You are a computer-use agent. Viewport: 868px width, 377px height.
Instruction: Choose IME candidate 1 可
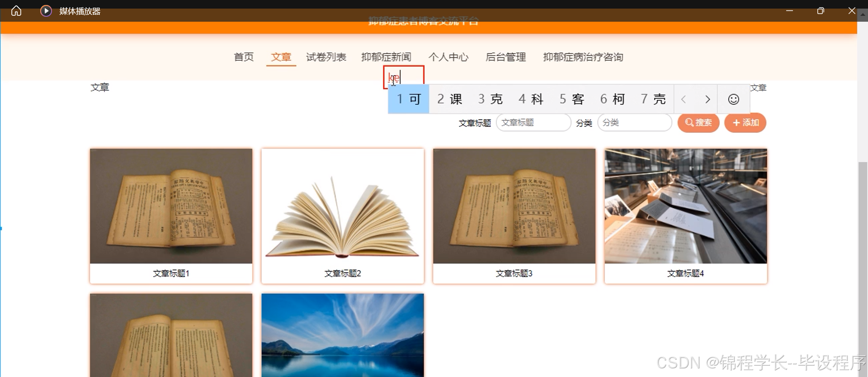click(x=409, y=99)
